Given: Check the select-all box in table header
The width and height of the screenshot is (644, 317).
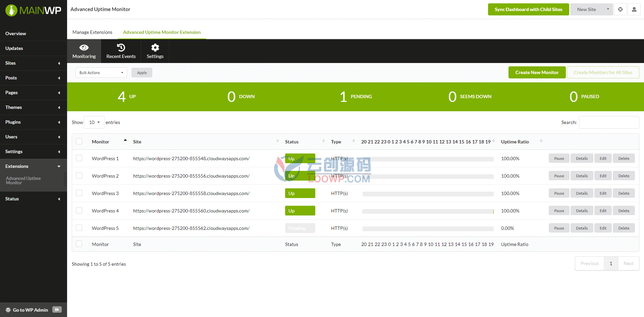Looking at the screenshot, I should click(79, 141).
